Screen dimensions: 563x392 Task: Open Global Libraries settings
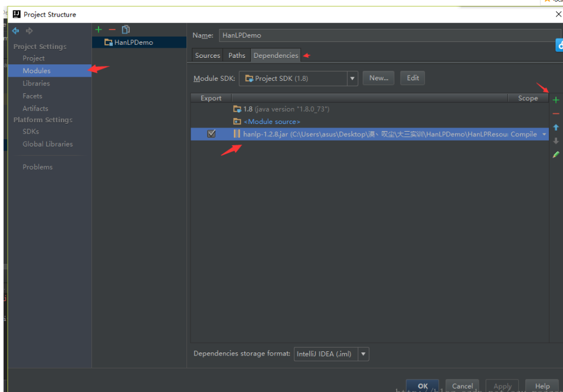click(48, 144)
